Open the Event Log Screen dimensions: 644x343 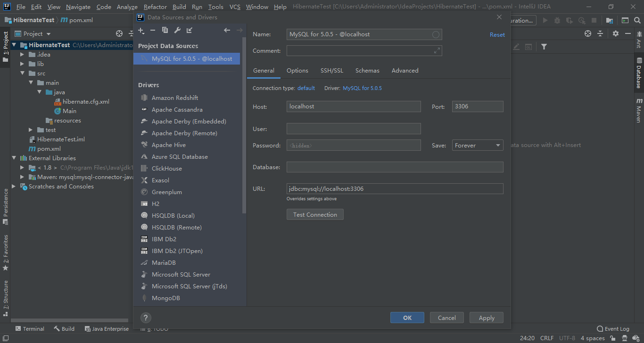click(x=613, y=328)
